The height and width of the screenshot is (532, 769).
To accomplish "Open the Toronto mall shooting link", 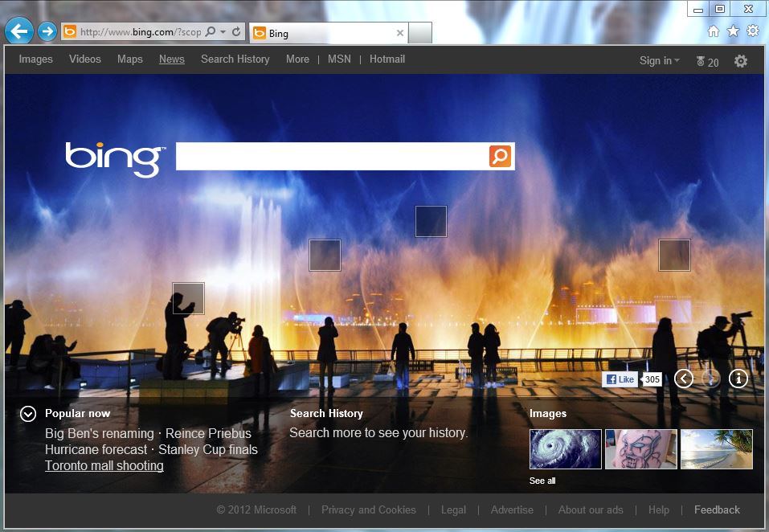I will 104,466.
